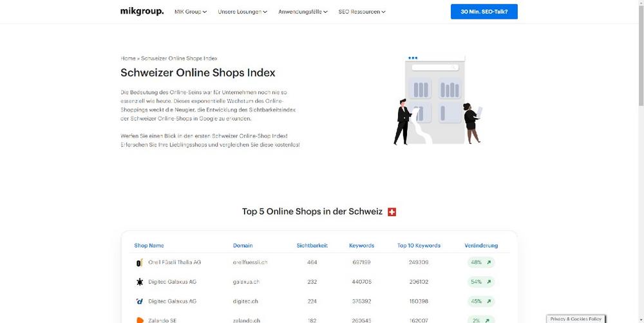Click the 45% change arrow badge
This screenshot has width=644, height=323.
tap(480, 301)
